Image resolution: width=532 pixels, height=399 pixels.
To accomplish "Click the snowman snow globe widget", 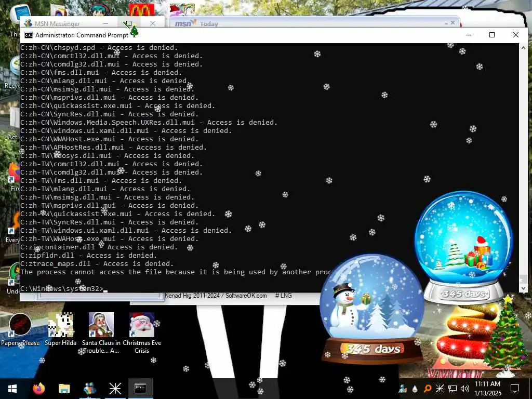I will [x=373, y=308].
